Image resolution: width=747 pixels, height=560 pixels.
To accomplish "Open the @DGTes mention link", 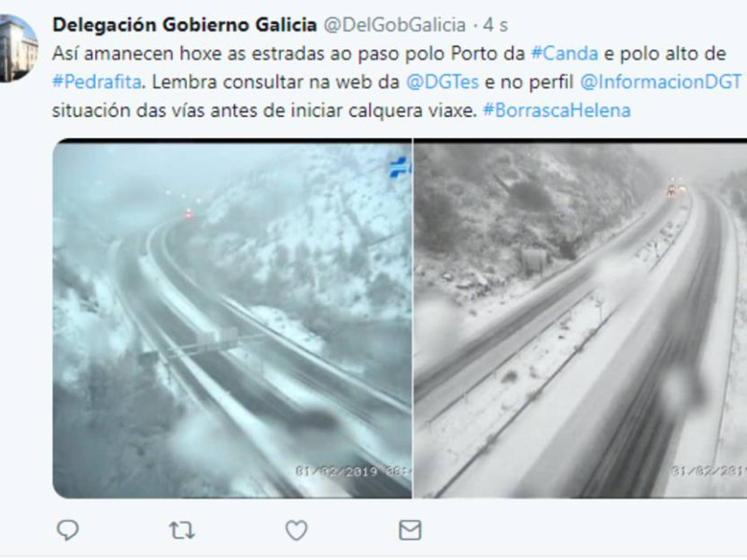I will pyautogui.click(x=442, y=82).
